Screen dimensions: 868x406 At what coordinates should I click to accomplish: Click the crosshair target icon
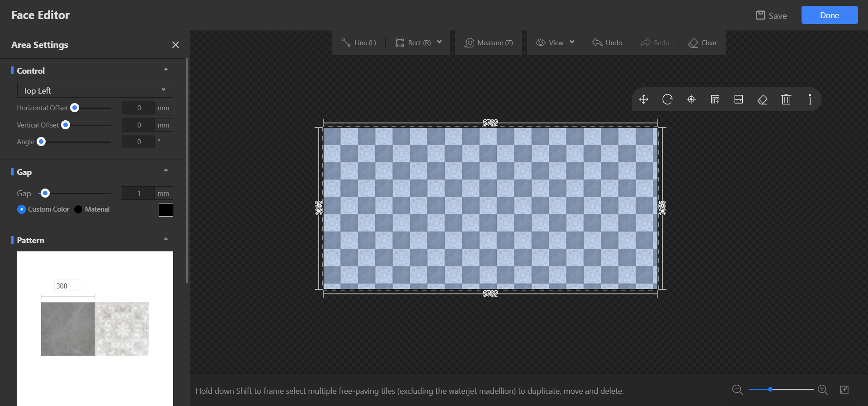click(691, 99)
